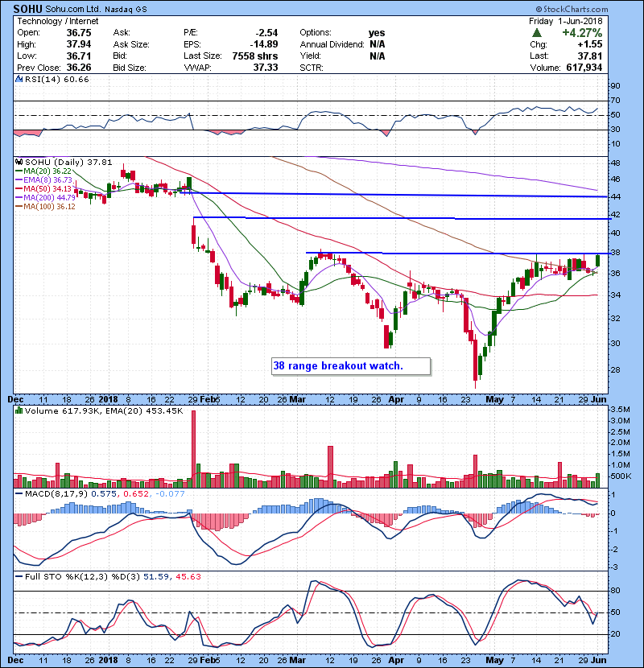644x668 pixels.
Task: Select the VWAP value 37.33
Action: [x=266, y=68]
